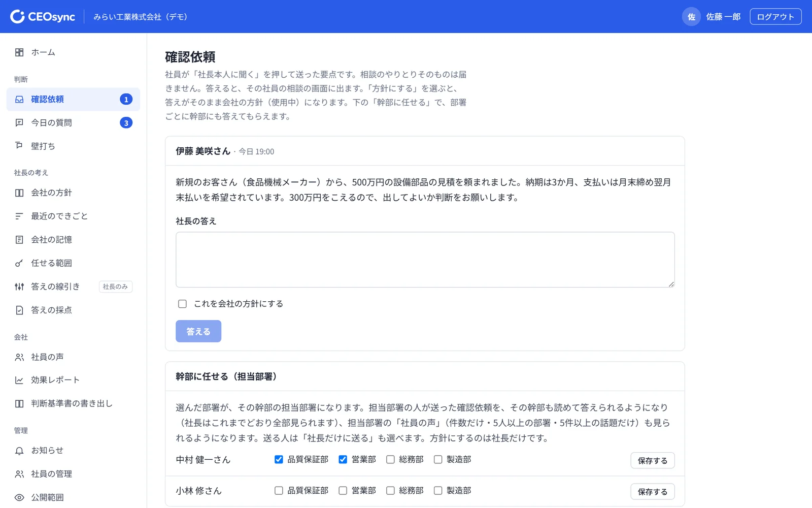Click the 答えの線引き sliders icon
The width and height of the screenshot is (812, 508).
pos(19,287)
